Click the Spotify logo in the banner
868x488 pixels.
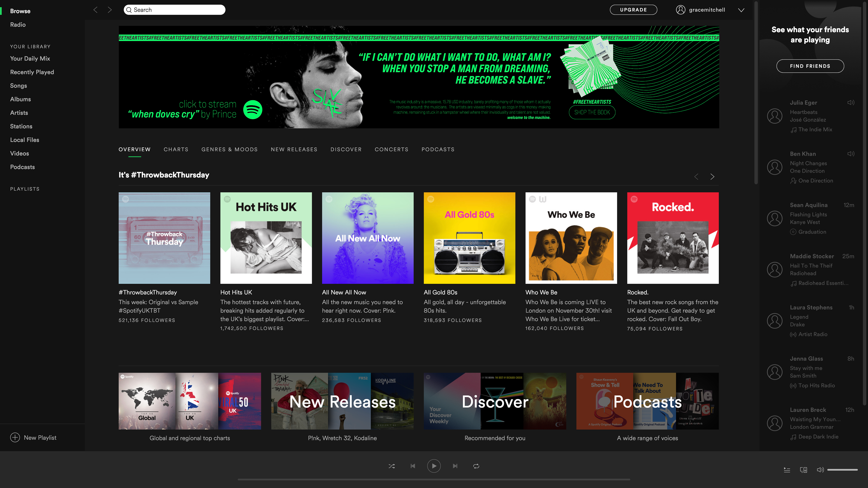[x=253, y=109]
